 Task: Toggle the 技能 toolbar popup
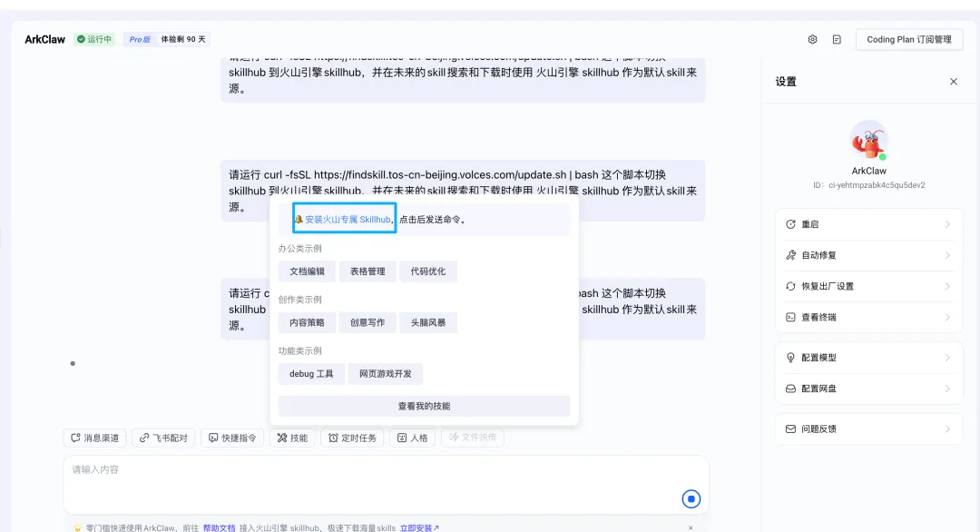[x=292, y=438]
